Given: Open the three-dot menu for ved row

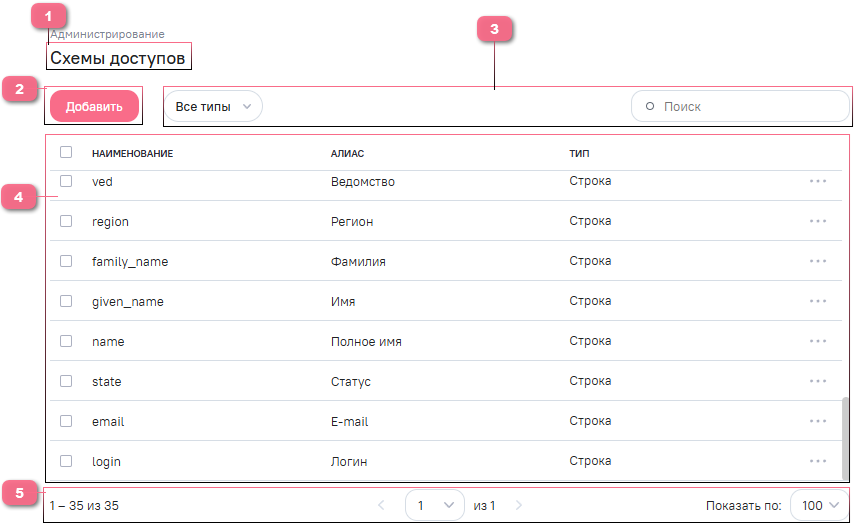Looking at the screenshot, I should 818,181.
